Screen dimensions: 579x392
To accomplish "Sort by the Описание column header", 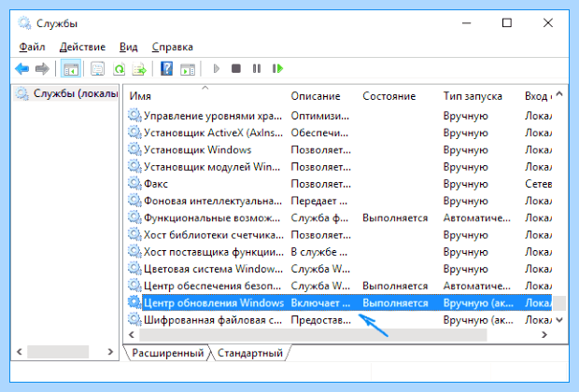I will 316,96.
